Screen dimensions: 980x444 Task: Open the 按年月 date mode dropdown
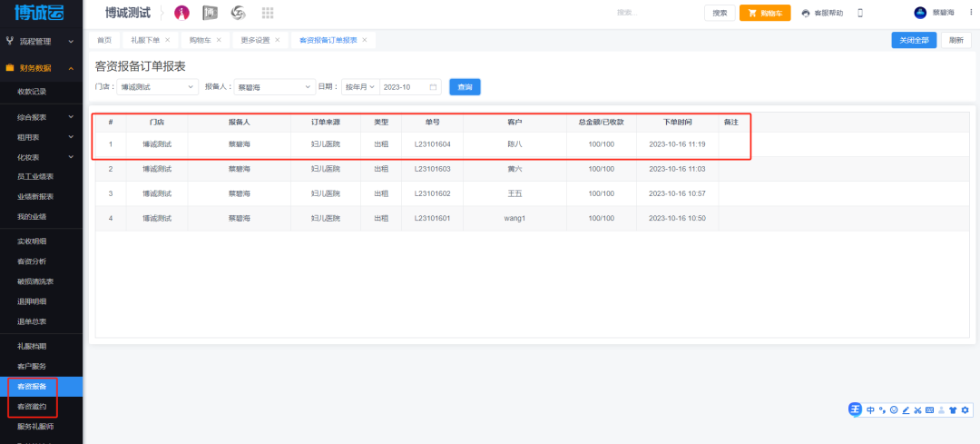tap(360, 87)
